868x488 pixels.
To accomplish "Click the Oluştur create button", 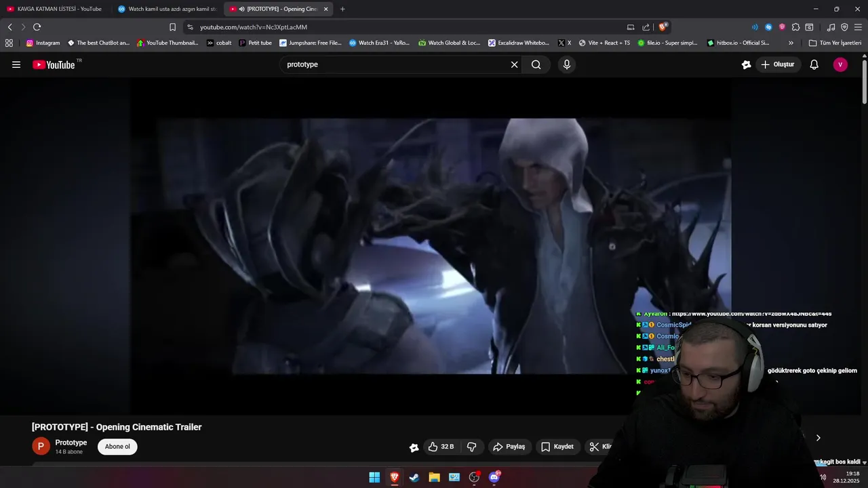I will [777, 64].
